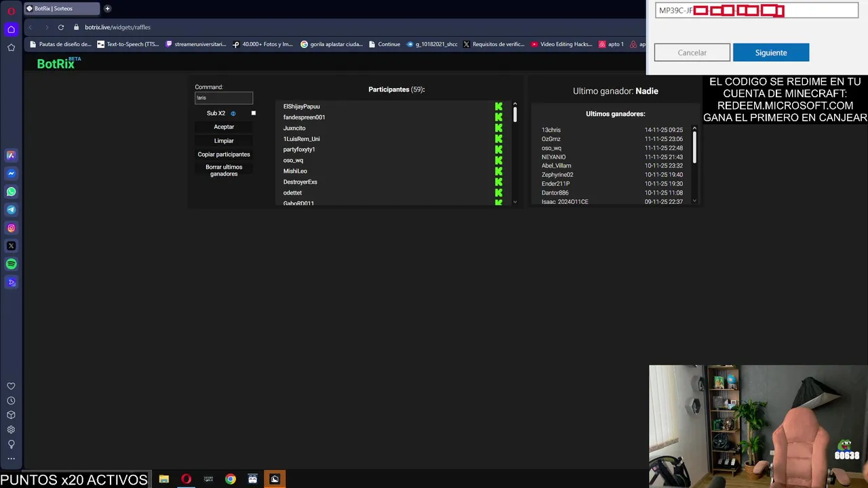868x488 pixels.
Task: Open streameruniversitari bookmark
Action: [196, 44]
